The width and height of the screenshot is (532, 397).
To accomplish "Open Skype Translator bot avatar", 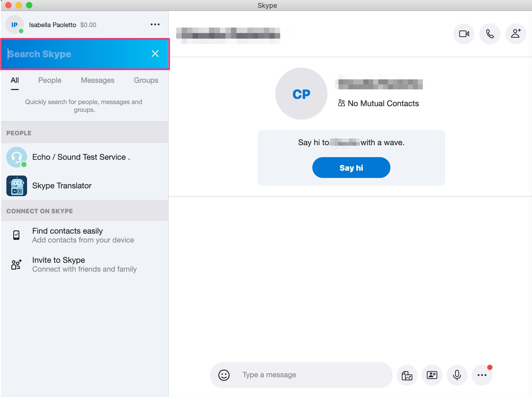I will pyautogui.click(x=17, y=186).
